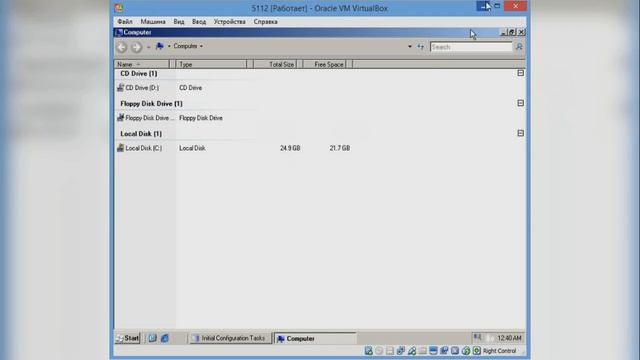The image size is (640, 360).
Task: Sort by the Name column header
Action: [x=142, y=64]
